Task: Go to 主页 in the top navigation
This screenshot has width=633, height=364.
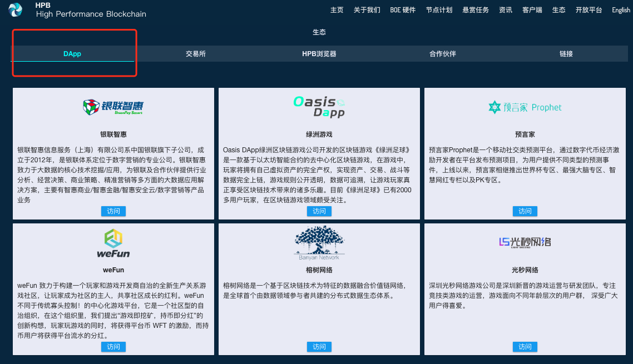Action: click(x=337, y=10)
